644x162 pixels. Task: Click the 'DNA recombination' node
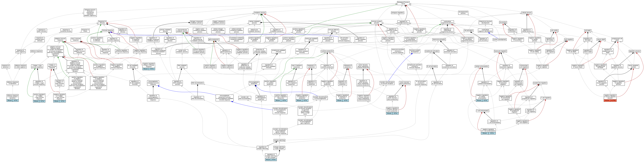(x=198, y=83)
